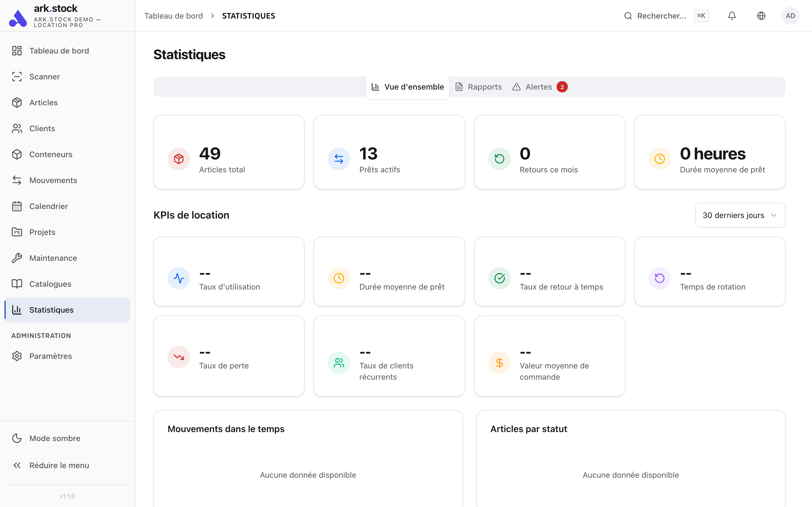This screenshot has height=507, width=812.
Task: Open the 30 derniers jours dropdown
Action: 740,215
